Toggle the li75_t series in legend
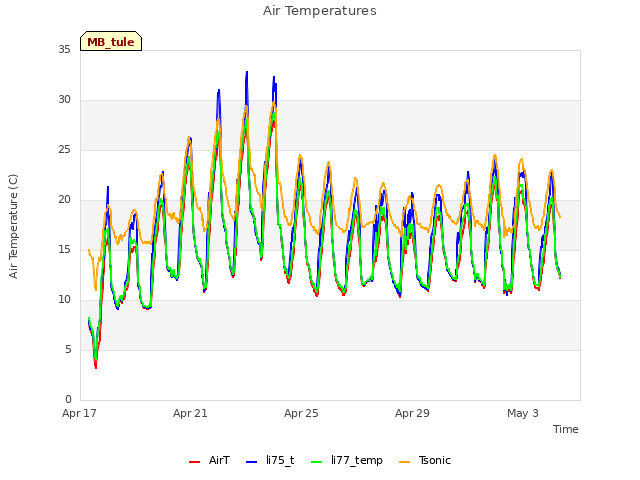640x480 pixels. click(270, 460)
